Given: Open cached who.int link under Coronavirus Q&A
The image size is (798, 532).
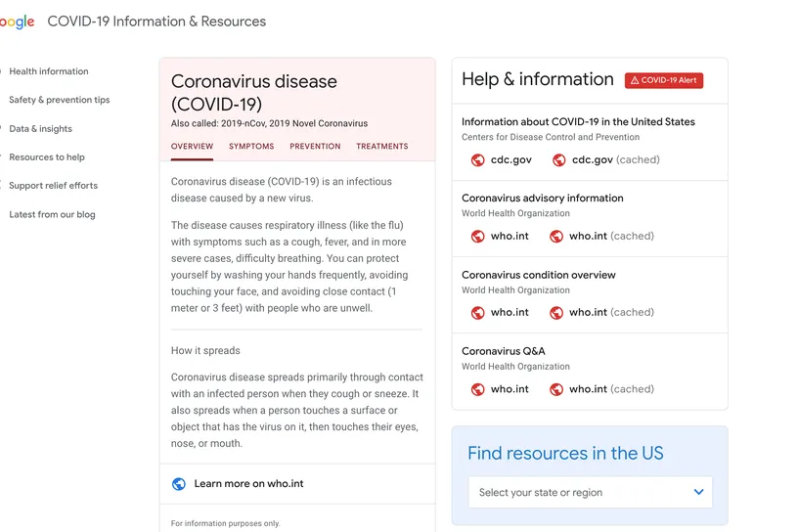Looking at the screenshot, I should (x=612, y=389).
